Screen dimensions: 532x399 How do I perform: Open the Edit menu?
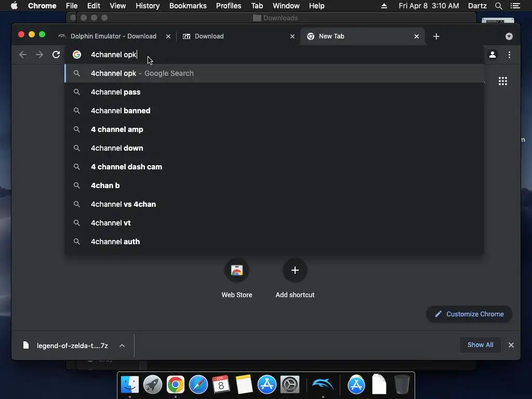94,6
